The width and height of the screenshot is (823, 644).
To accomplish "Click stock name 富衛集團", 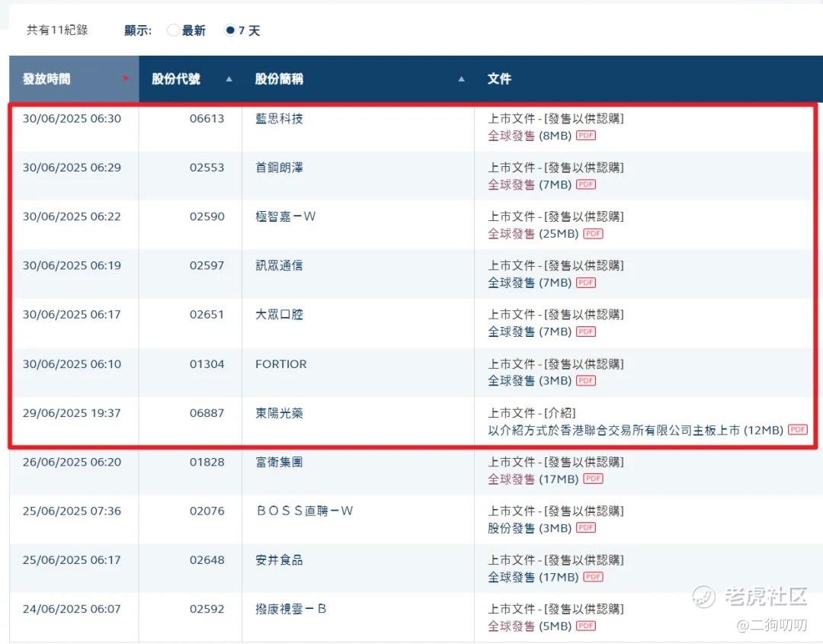I will point(279,462).
